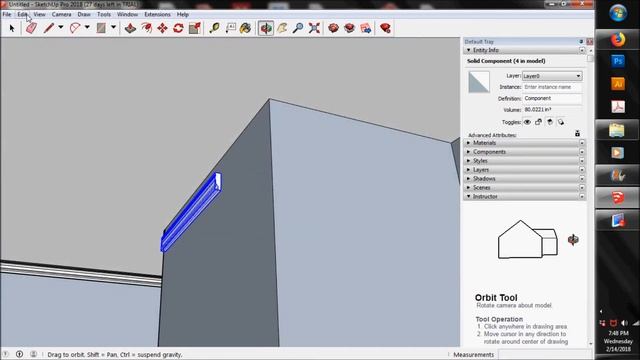Open the Extension Warehouse icon
Image resolution: width=640 pixels, height=360 pixels.
pyautogui.click(x=349, y=28)
